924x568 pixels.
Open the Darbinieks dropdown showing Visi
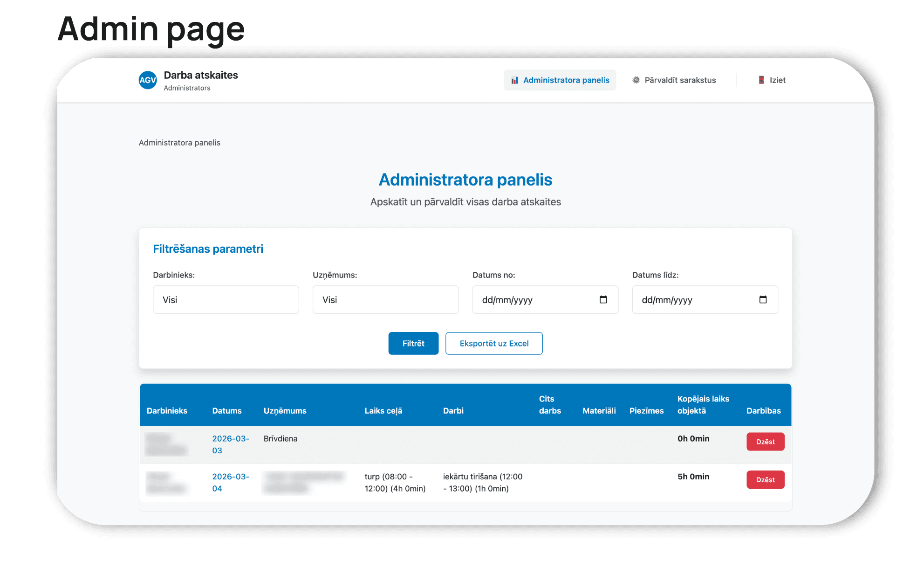pyautogui.click(x=226, y=299)
